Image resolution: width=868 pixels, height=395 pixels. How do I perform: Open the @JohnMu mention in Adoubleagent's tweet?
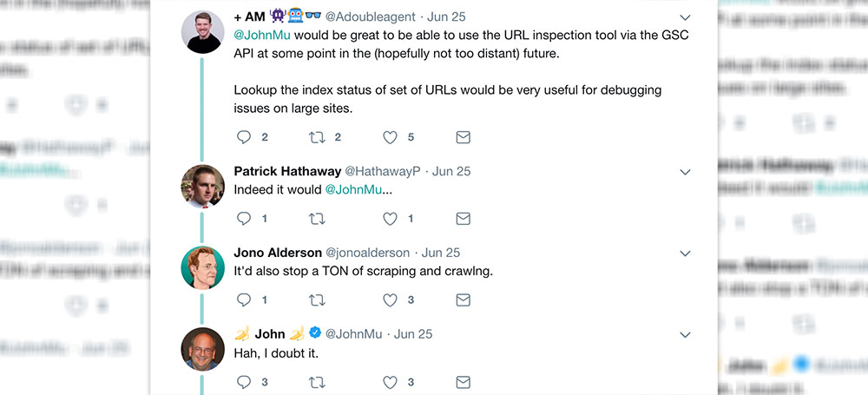(262, 36)
